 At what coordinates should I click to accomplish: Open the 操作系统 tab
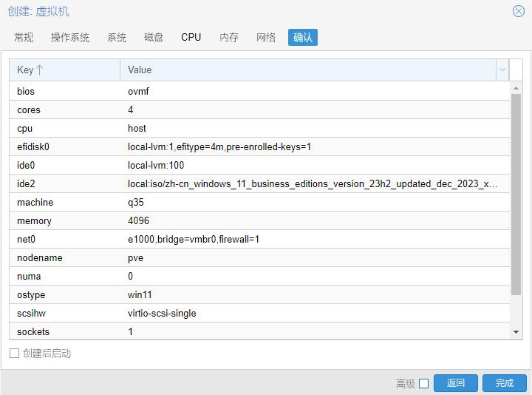70,37
